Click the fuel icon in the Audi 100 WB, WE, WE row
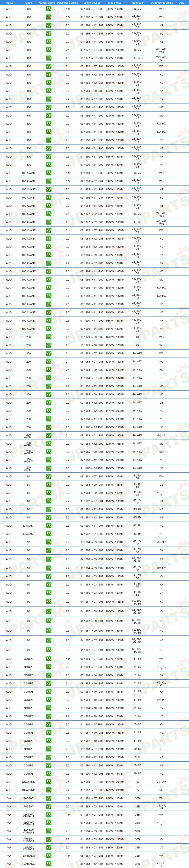 pos(49,58)
